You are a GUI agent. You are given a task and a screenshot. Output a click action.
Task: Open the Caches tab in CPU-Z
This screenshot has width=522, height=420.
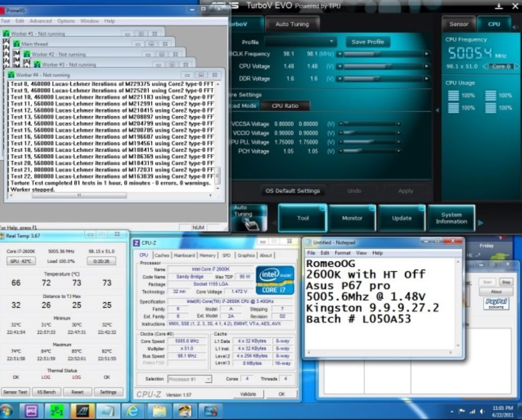click(162, 255)
